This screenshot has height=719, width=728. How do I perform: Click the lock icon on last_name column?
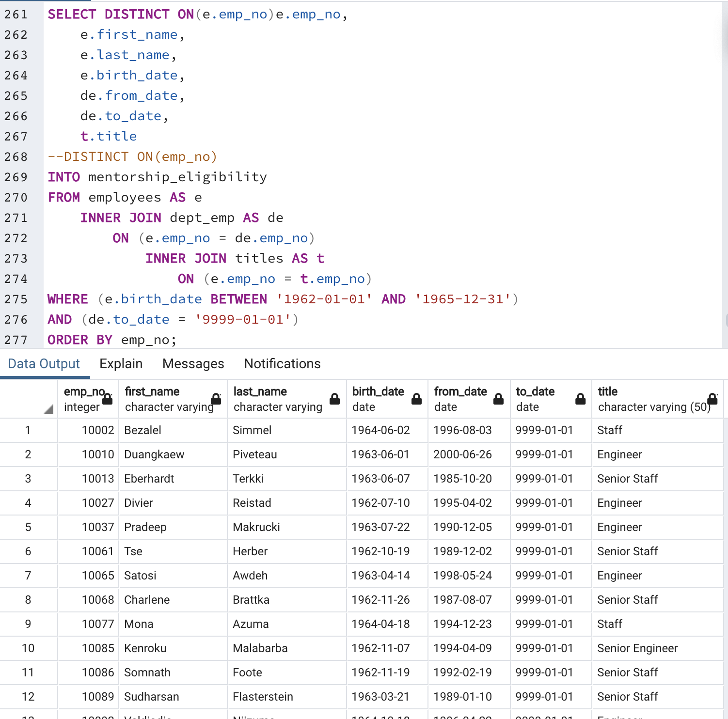point(334,399)
